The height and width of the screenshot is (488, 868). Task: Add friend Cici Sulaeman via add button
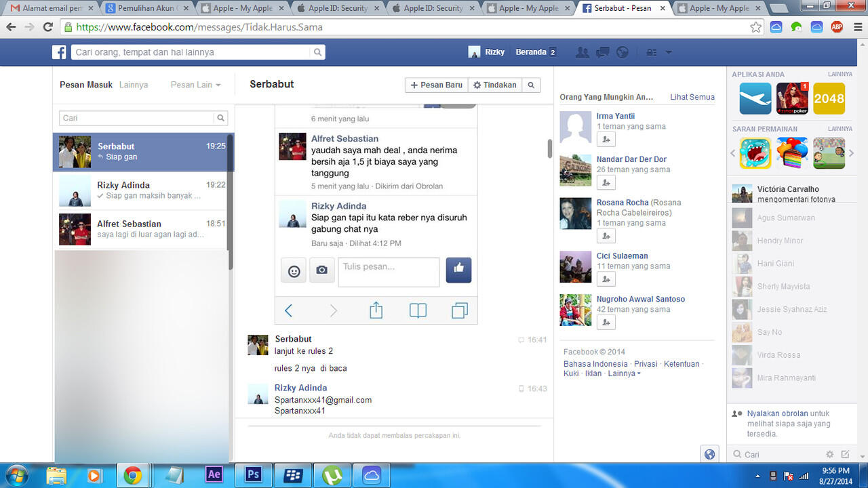(606, 279)
